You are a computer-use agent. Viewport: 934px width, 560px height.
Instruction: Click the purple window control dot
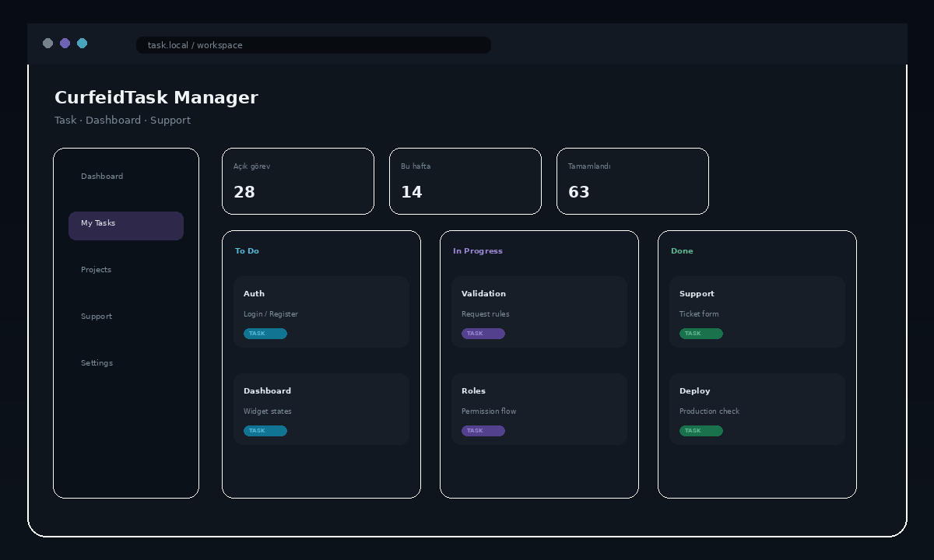tap(65, 44)
